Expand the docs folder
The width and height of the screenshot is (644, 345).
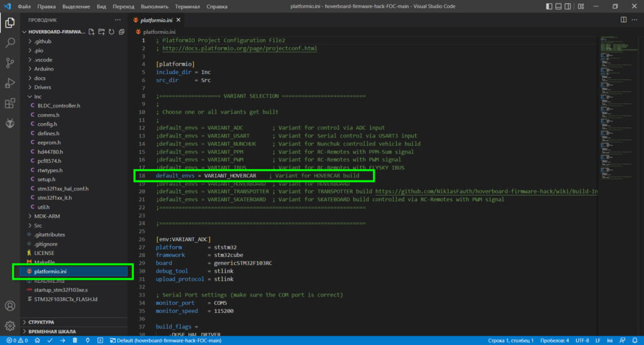click(x=74, y=78)
